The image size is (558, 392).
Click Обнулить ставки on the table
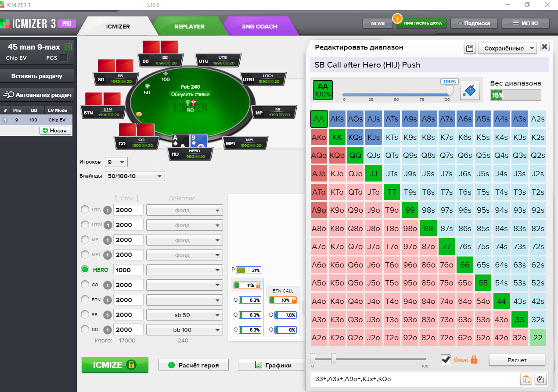coord(190,94)
